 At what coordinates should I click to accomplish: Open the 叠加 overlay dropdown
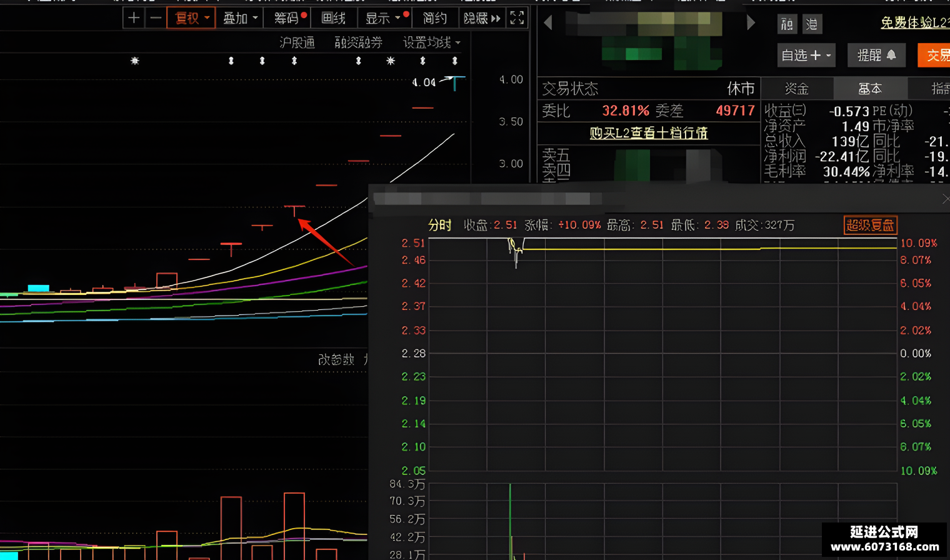[x=240, y=18]
